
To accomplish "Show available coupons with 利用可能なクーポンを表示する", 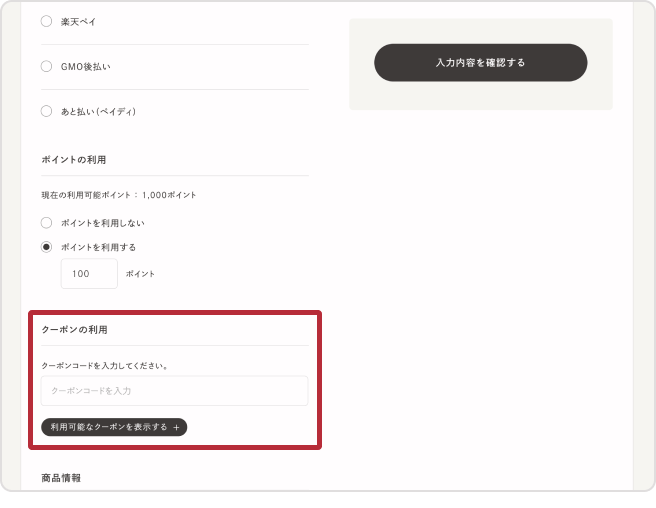I will tap(109, 427).
